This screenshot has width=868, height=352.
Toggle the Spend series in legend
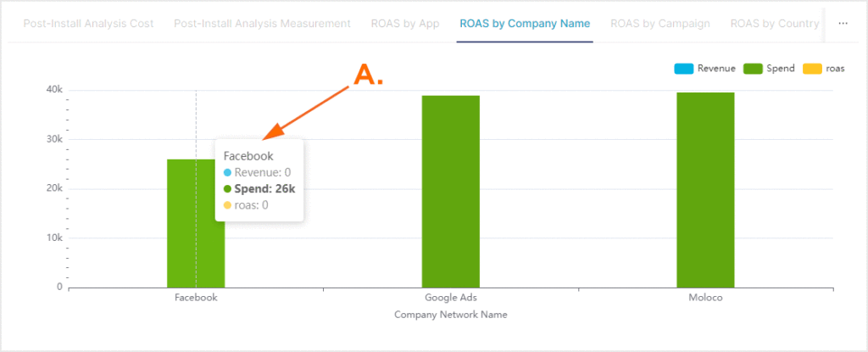pos(769,69)
